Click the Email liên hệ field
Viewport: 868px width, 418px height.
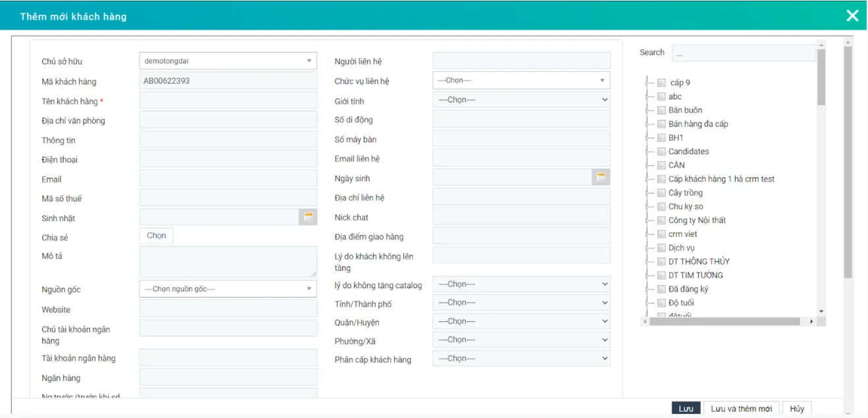tap(521, 158)
